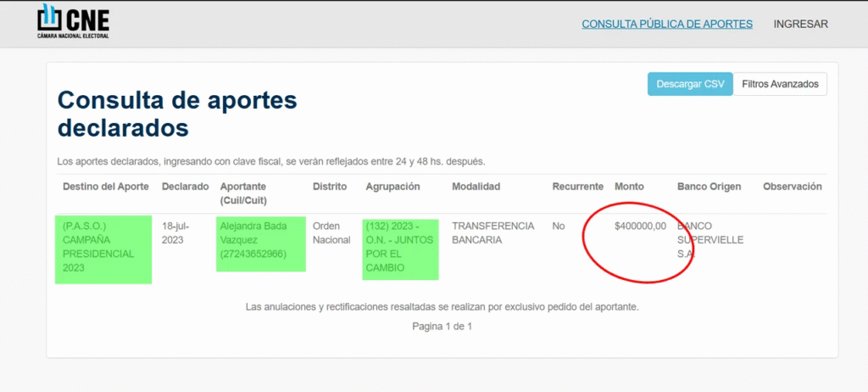The height and width of the screenshot is (392, 868).
Task: Select the Banco Origen column header
Action: [x=709, y=187]
